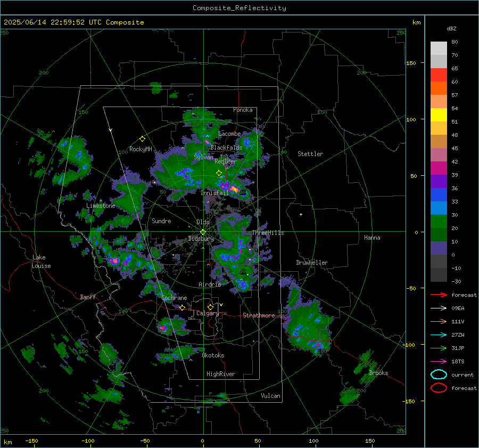479x448 pixels.
Task: Pick the indigo 0–10 dBZ swatch
Action: pyautogui.click(x=439, y=248)
